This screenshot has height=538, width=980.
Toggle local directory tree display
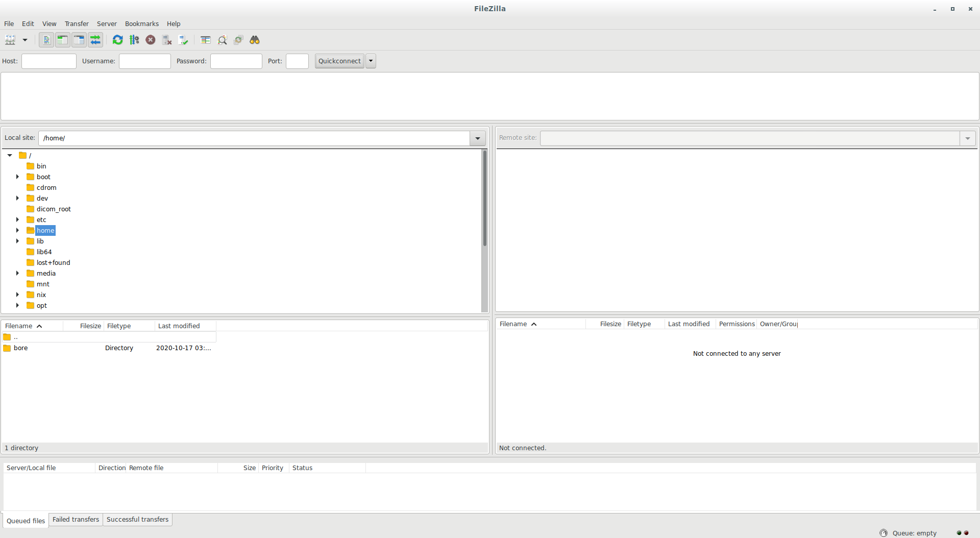tap(62, 40)
